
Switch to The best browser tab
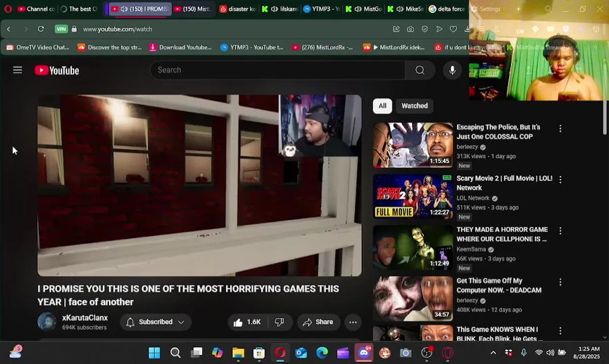[x=79, y=9]
